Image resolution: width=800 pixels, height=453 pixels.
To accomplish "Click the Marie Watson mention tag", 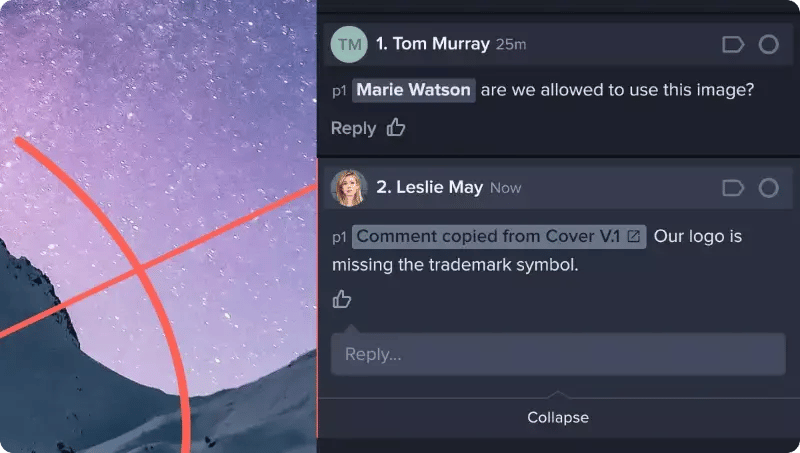I will [414, 90].
